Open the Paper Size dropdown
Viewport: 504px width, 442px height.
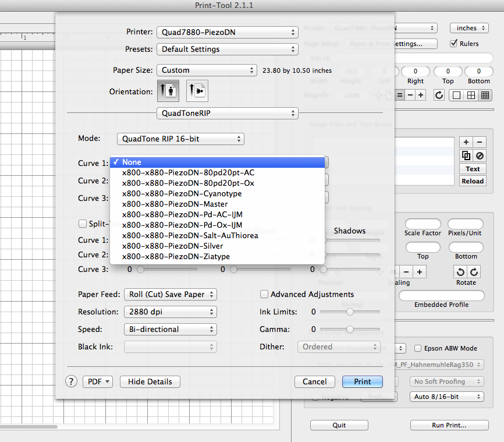207,70
